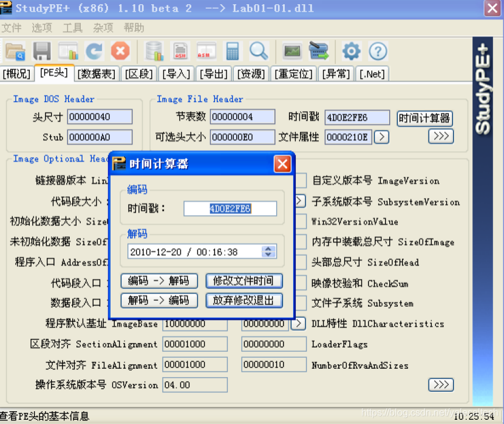The height and width of the screenshot is (424, 504).
Task: Click the 可选头大小 field 000000E0
Action: pyautogui.click(x=243, y=137)
